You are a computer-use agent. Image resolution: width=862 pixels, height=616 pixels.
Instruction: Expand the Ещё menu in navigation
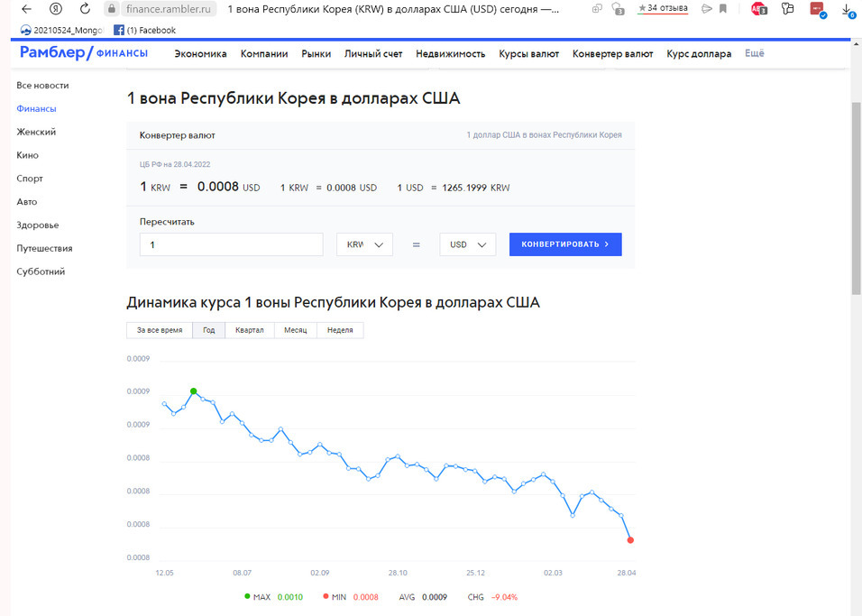pos(754,53)
